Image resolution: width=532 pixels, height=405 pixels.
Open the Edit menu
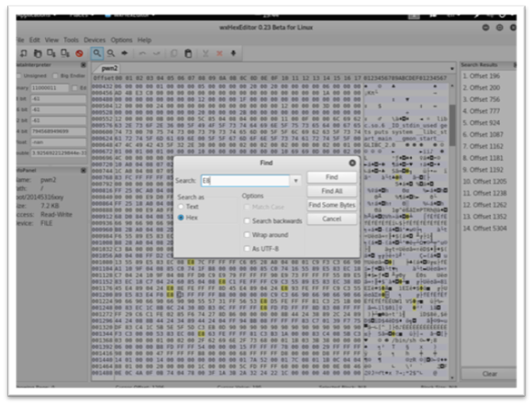pyautogui.click(x=34, y=39)
